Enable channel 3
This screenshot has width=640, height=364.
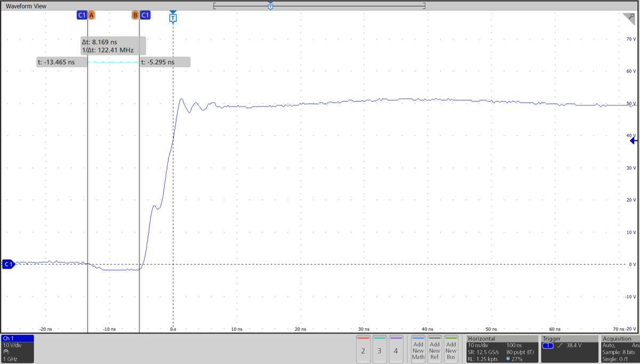coord(379,349)
